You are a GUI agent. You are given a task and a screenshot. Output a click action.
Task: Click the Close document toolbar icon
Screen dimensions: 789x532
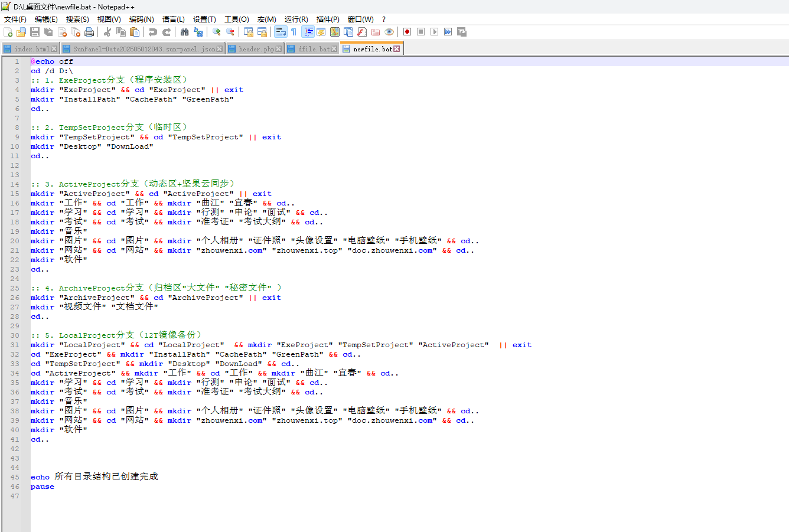[62, 32]
